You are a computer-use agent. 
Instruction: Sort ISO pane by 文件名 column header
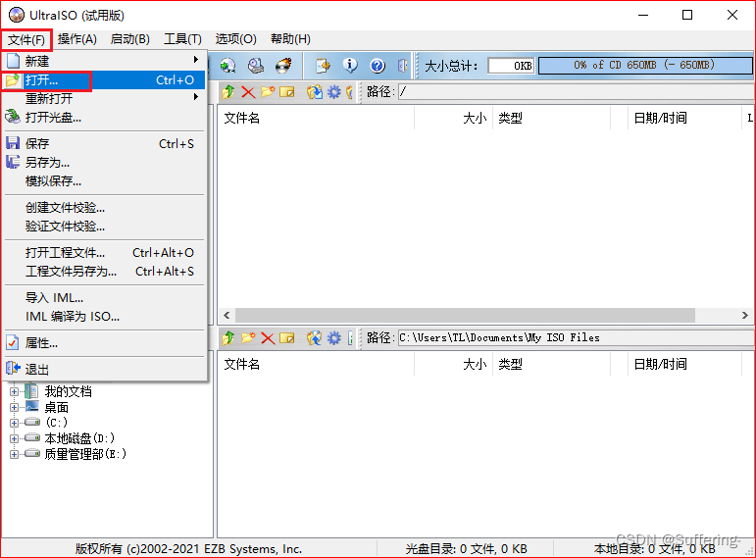(x=316, y=118)
